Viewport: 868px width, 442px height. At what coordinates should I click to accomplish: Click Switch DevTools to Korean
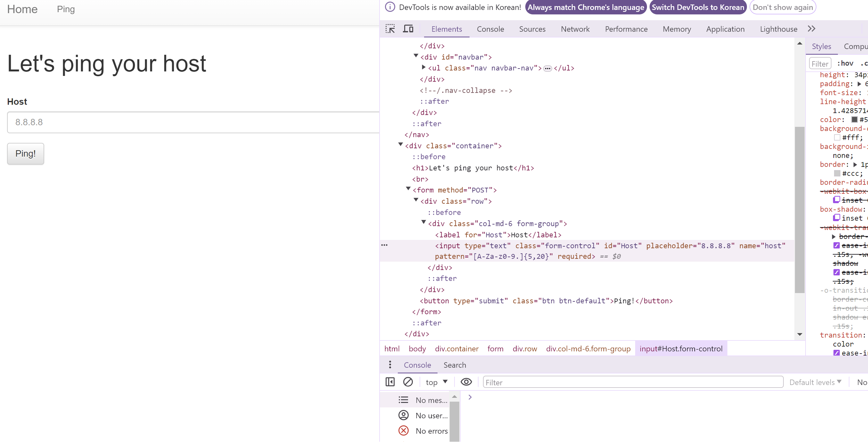coord(698,7)
